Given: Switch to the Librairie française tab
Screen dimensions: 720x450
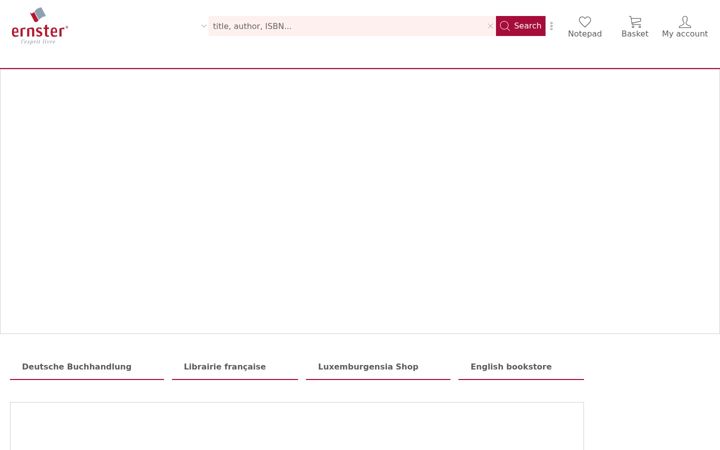Looking at the screenshot, I should [x=235, y=367].
